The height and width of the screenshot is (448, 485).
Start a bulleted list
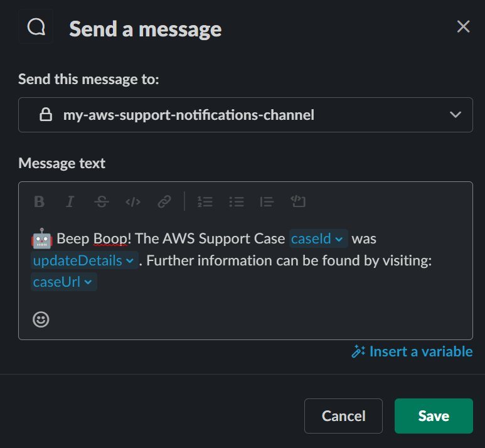(237, 201)
